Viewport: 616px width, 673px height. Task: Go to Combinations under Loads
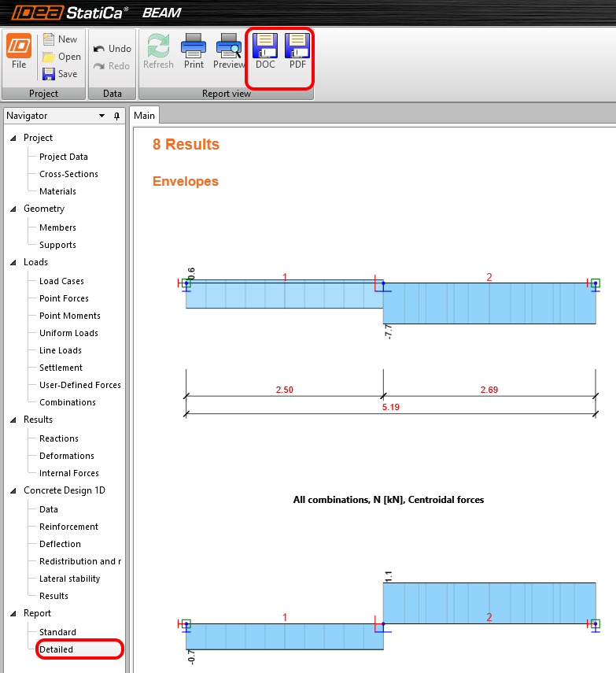coord(68,402)
